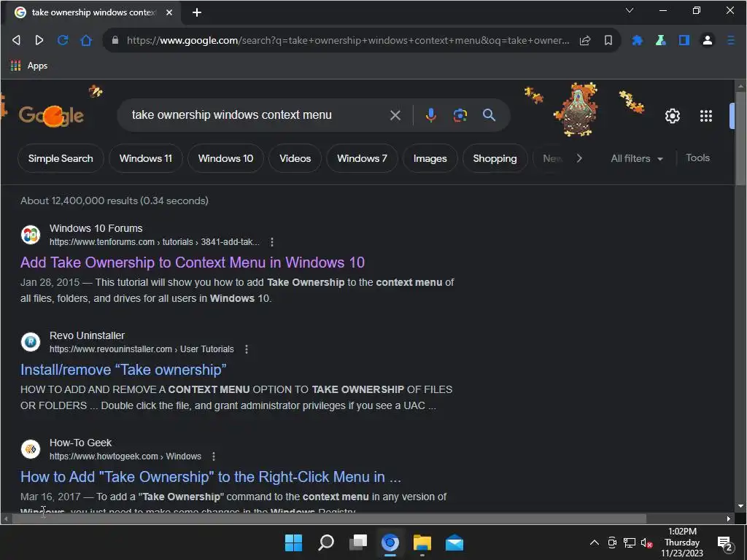Screen dimensions: 747x560
Task: Open the Tools search options
Action: (697, 157)
